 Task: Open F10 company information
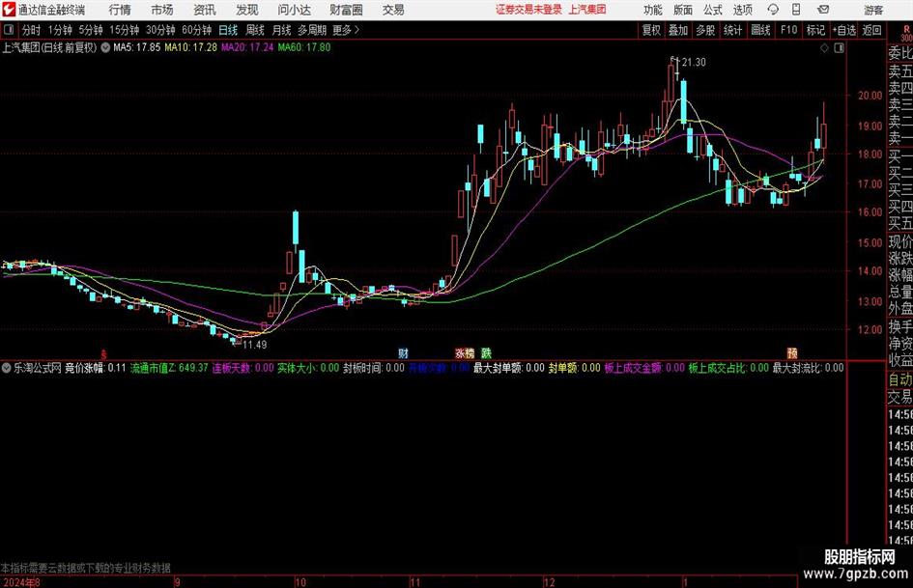(788, 30)
